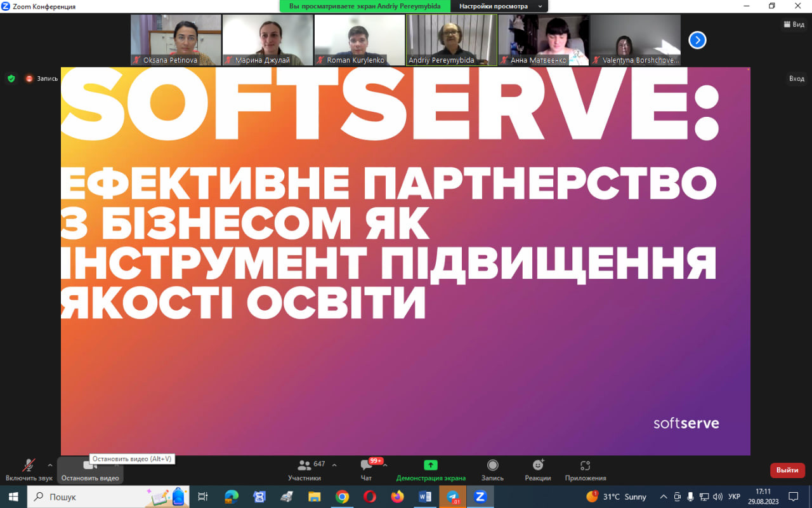Click the Остановить видео camera button
Image resolution: width=812 pixels, height=508 pixels.
(x=90, y=470)
